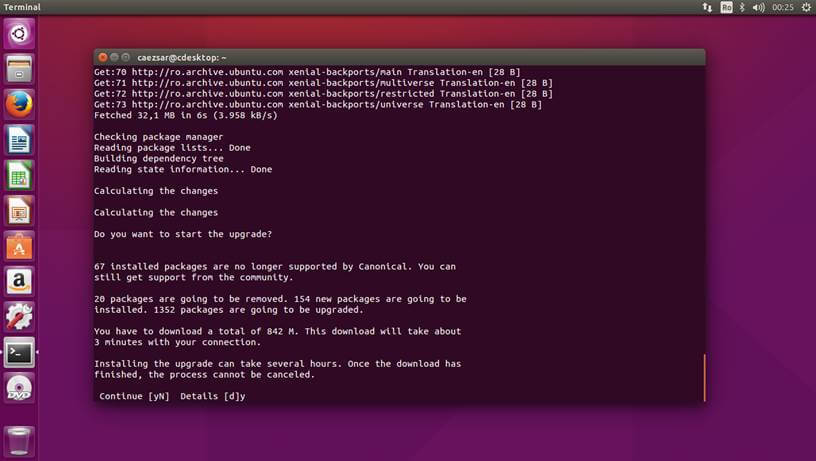
Task: Open the Ubuntu Dash search launcher
Action: (x=19, y=34)
